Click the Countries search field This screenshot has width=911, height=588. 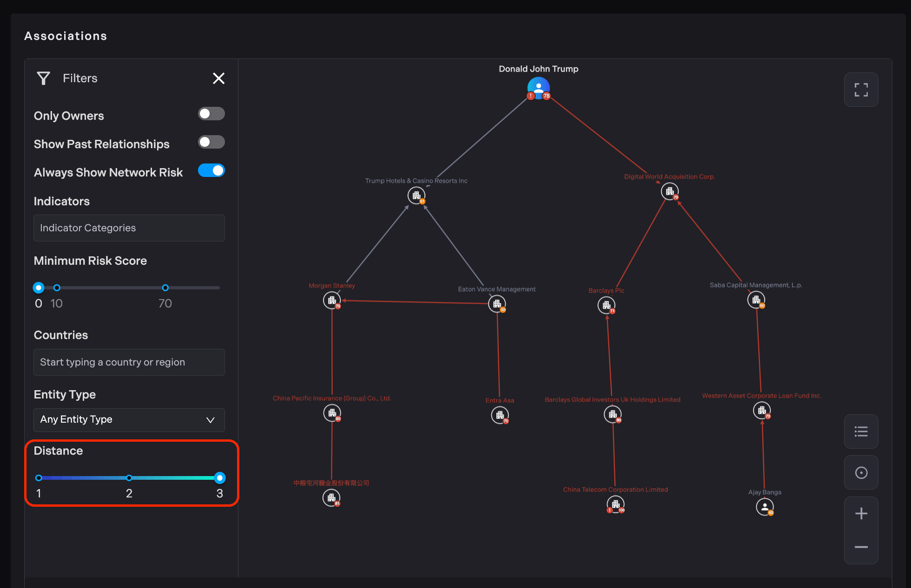129,362
